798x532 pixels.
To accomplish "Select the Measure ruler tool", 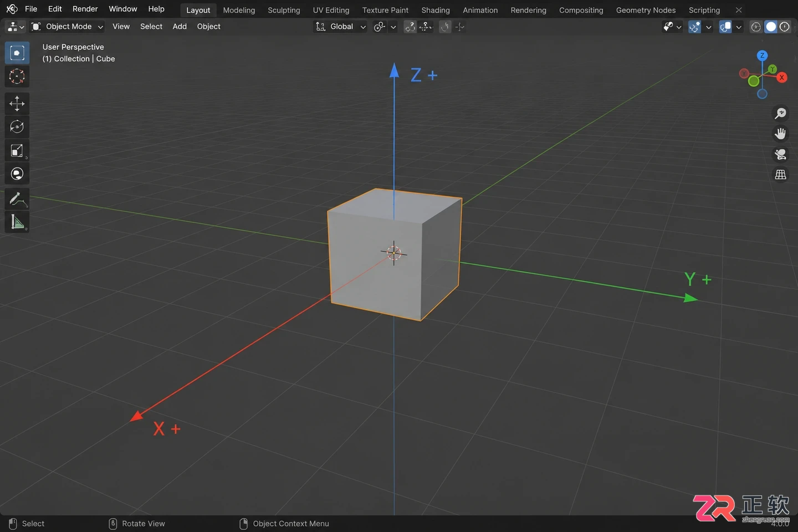I will tap(17, 222).
